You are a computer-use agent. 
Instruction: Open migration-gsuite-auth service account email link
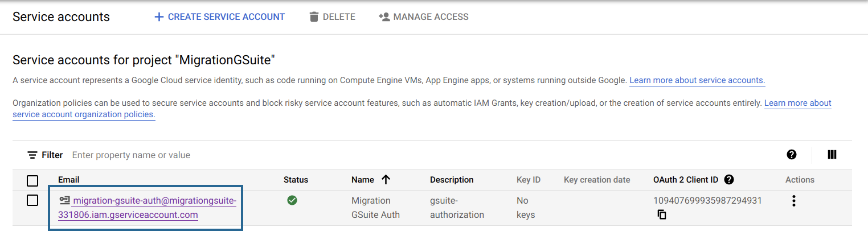[x=147, y=208]
